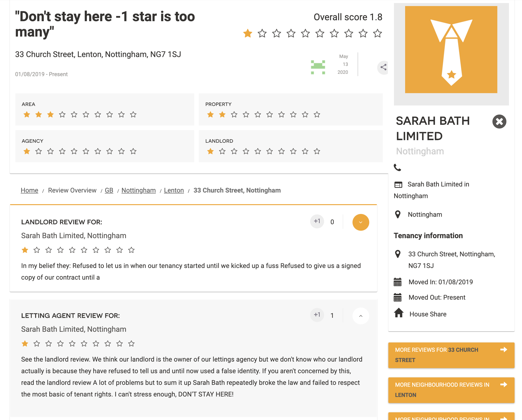Click the X icon next to Sarah Bath Limited
The image size is (522, 420).
pos(499,122)
